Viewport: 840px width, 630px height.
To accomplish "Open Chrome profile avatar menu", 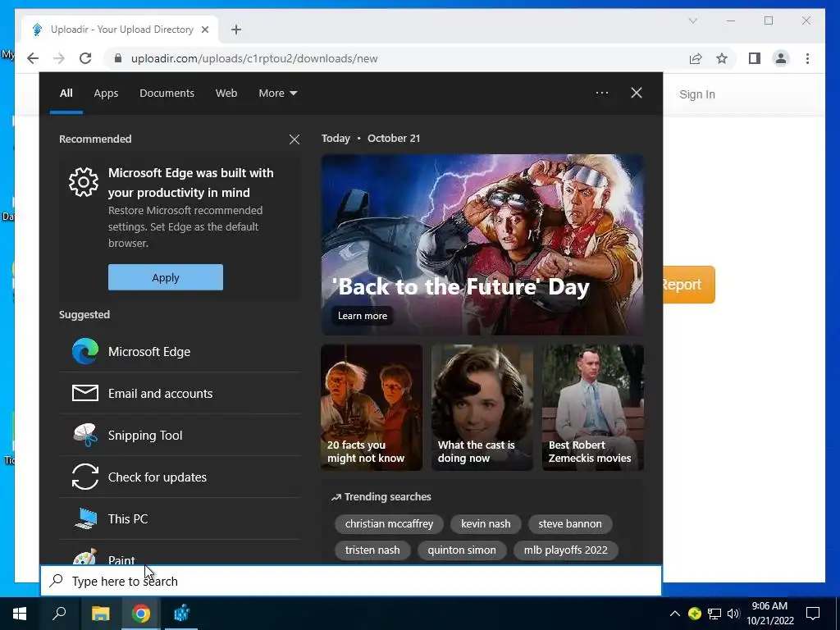I will click(x=781, y=58).
